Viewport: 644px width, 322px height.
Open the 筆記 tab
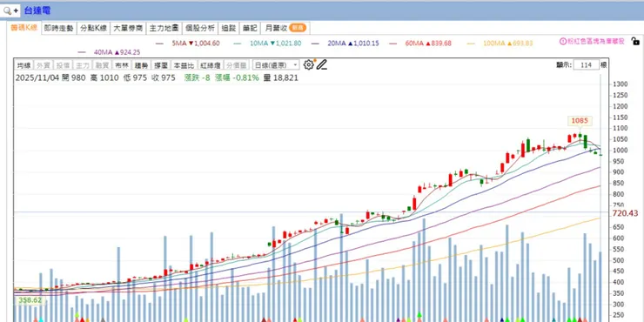click(250, 29)
